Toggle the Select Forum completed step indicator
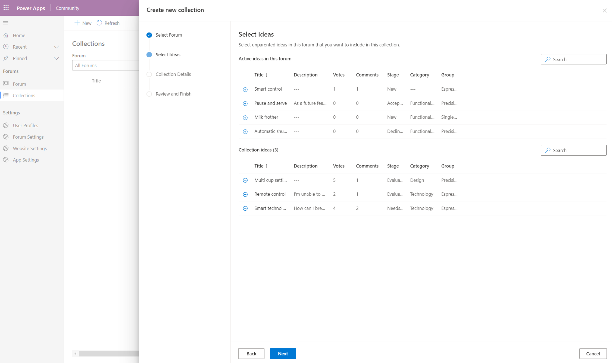The height and width of the screenshot is (364, 612). point(150,35)
